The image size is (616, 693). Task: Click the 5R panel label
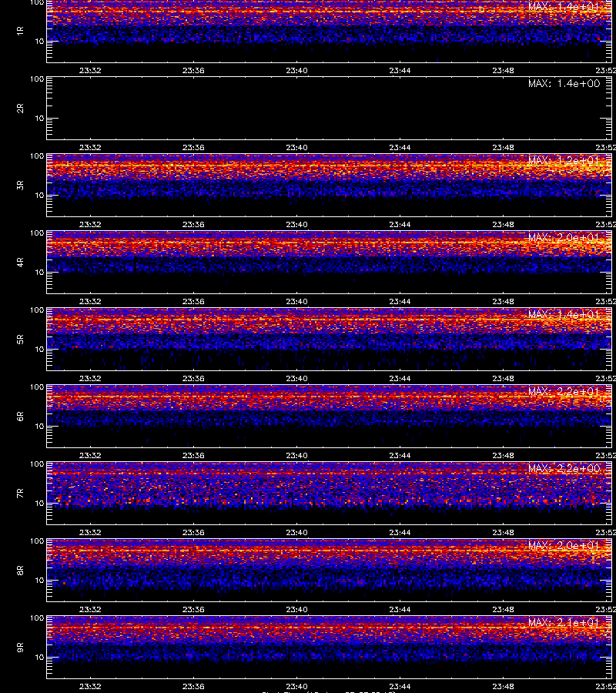coord(20,340)
